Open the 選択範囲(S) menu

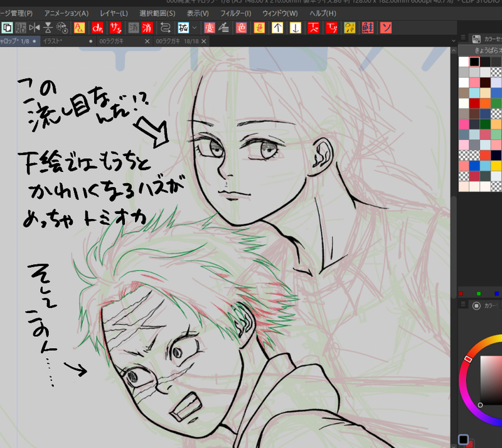click(x=158, y=13)
